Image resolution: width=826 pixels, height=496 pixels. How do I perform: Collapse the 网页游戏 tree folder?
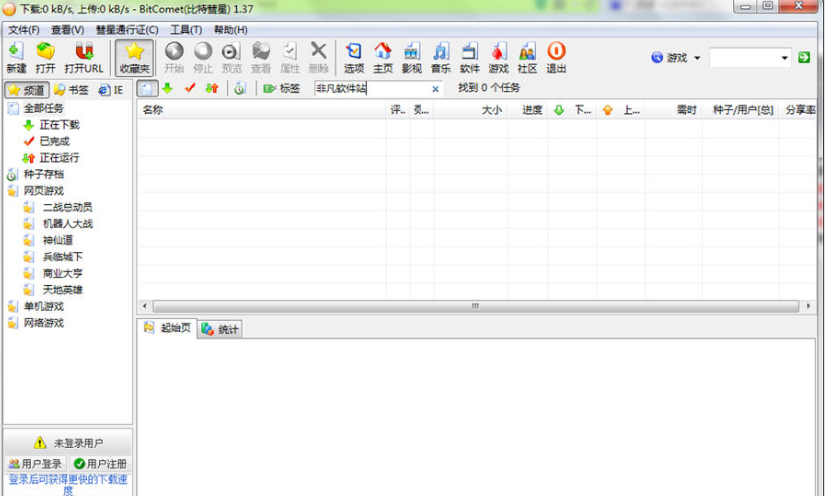click(x=43, y=191)
